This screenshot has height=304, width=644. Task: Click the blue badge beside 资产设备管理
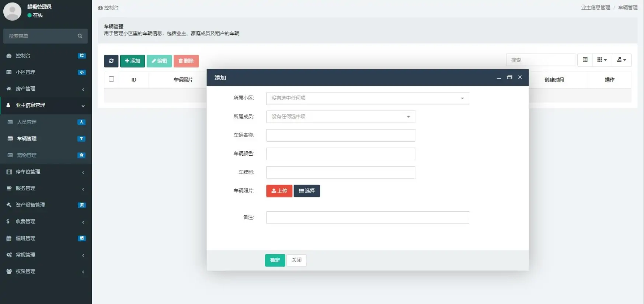click(x=82, y=205)
